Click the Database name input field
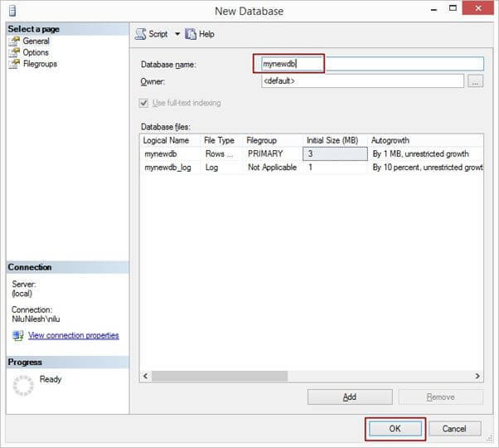499x448 pixels. (x=372, y=64)
